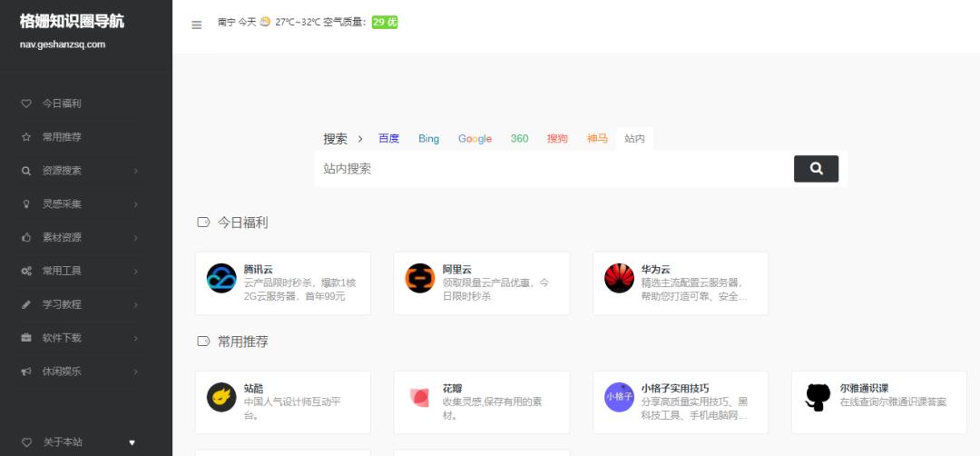
Task: Open the 站酷 card title
Action: click(x=253, y=389)
